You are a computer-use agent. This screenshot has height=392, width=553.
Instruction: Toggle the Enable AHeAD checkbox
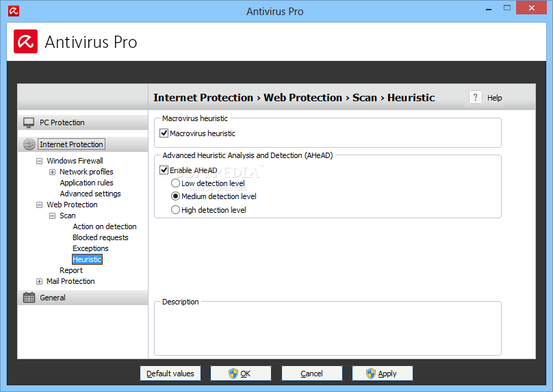tap(164, 170)
